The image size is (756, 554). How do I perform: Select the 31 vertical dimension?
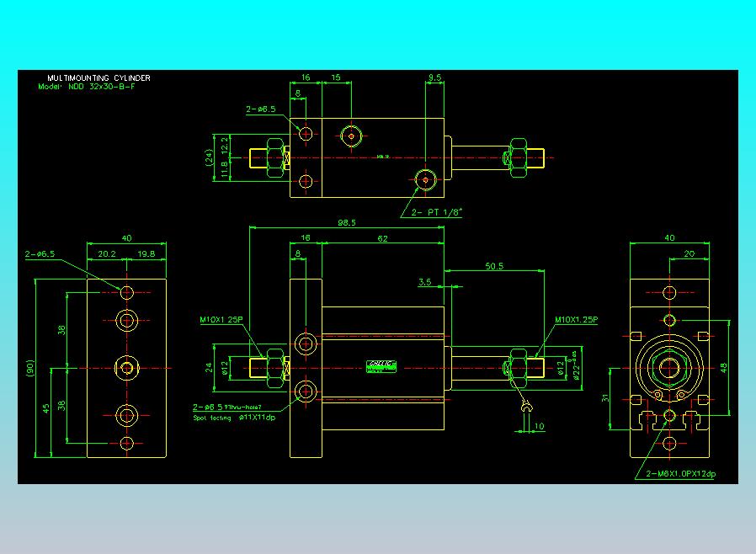(605, 398)
